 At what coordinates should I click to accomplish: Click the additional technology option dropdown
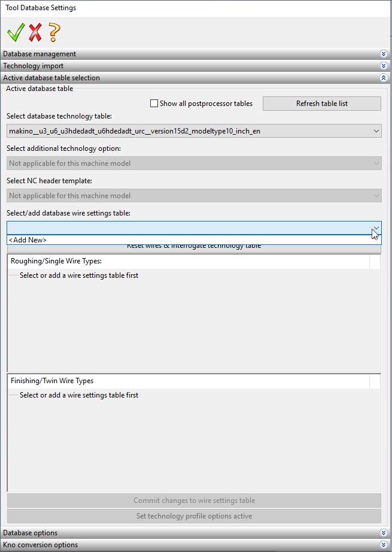pos(194,163)
